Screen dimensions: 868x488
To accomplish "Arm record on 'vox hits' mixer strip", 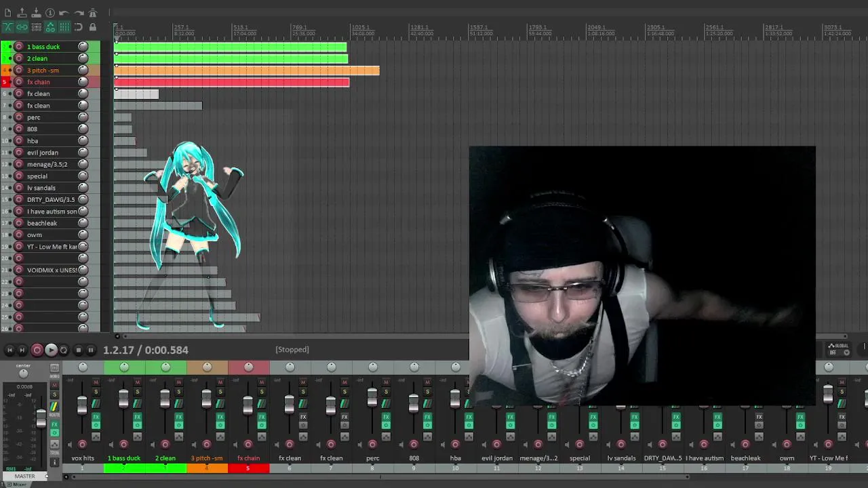I will point(82,445).
